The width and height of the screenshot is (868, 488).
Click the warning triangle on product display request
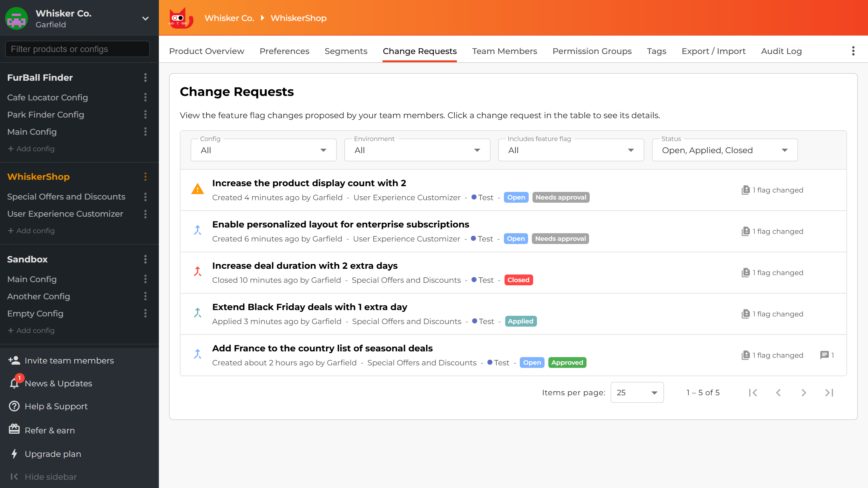(x=197, y=189)
